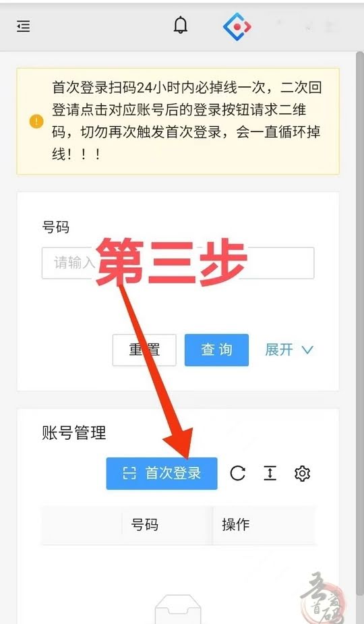Image resolution: width=364 pixels, height=624 pixels.
Task: Click the down chevron beside 展开
Action: tap(307, 350)
